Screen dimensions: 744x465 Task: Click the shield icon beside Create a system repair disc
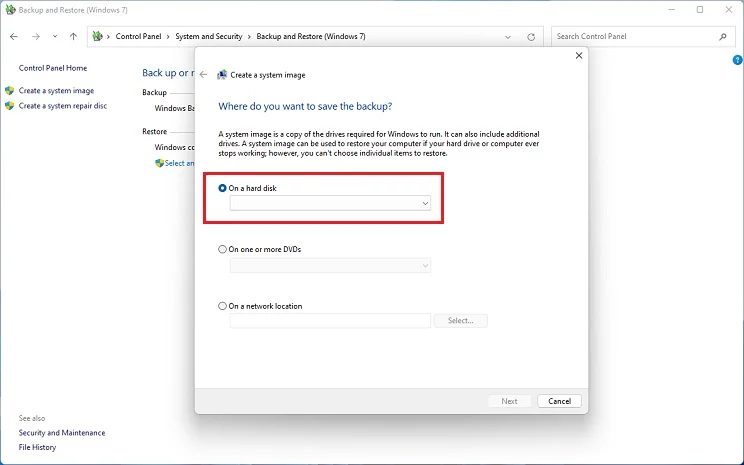coord(9,106)
